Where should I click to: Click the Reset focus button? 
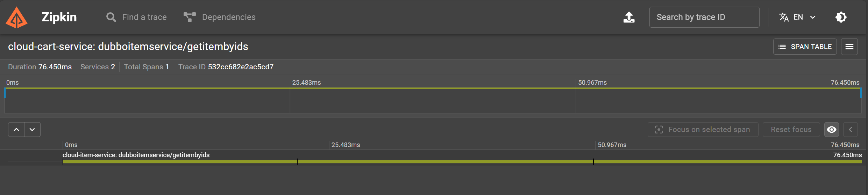(791, 130)
